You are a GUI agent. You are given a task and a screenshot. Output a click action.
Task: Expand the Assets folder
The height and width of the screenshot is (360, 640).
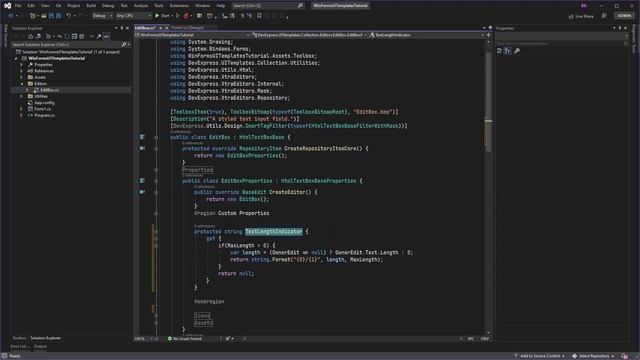(22, 77)
